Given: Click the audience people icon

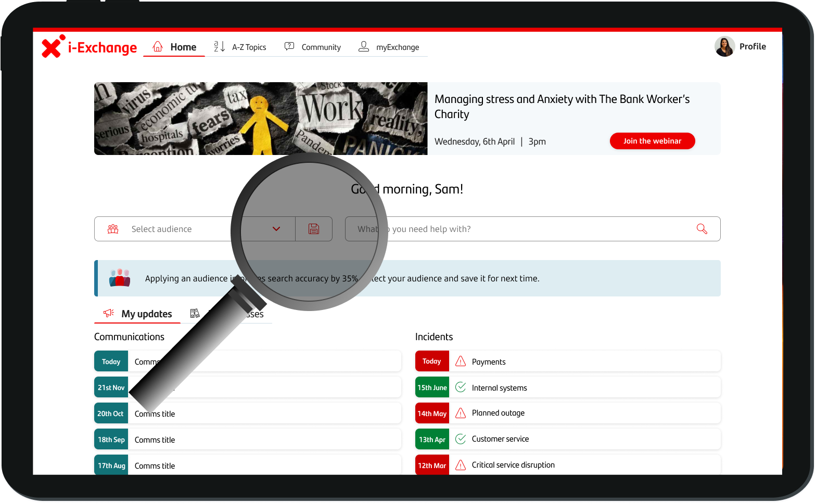Looking at the screenshot, I should click(x=113, y=229).
